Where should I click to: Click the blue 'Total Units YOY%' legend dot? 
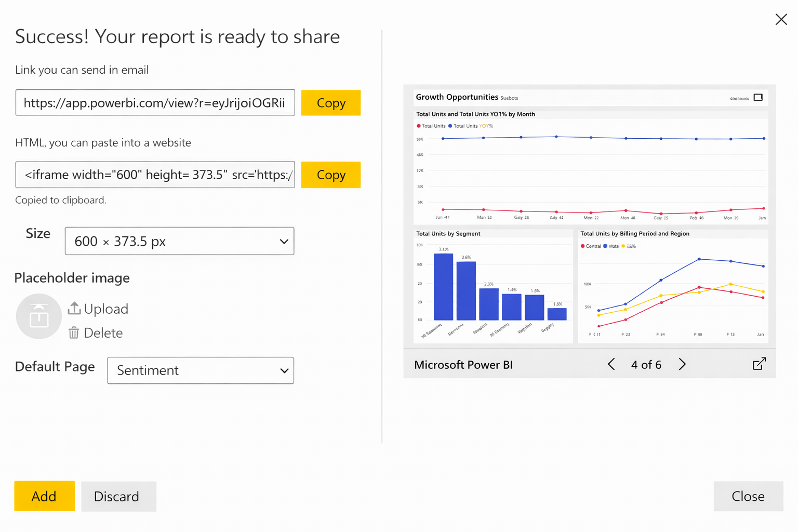[x=450, y=126]
